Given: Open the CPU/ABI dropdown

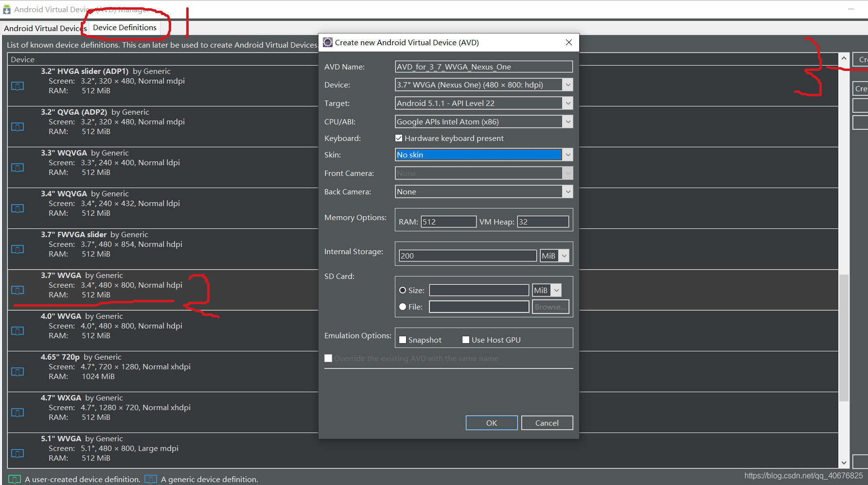Looking at the screenshot, I should (567, 121).
